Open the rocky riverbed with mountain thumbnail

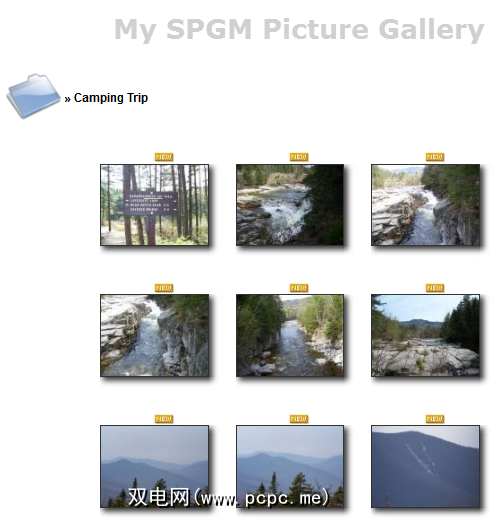426,336
